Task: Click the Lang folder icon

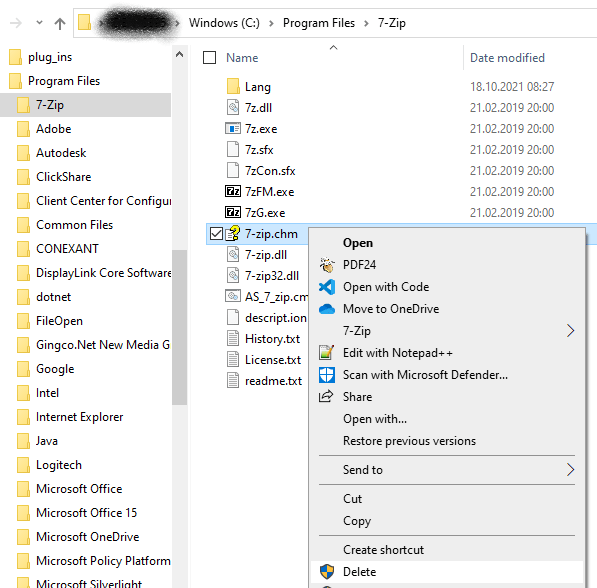Action: pos(233,86)
